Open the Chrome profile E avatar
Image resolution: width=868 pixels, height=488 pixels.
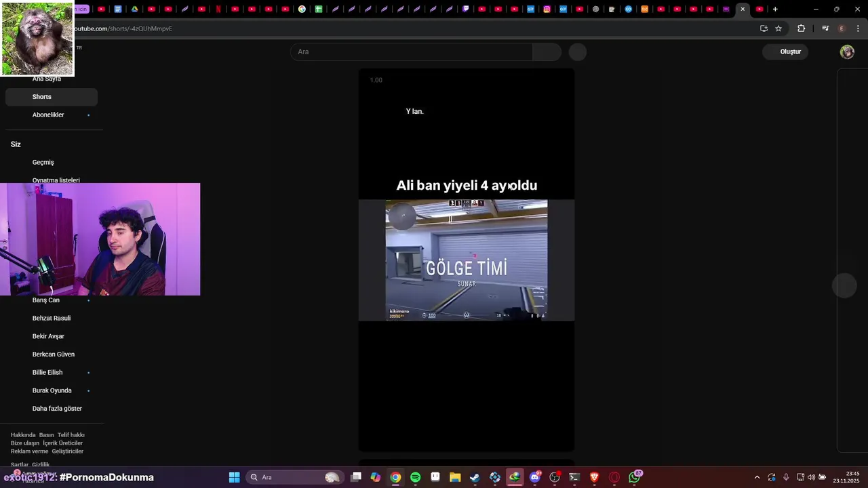pyautogui.click(x=842, y=28)
